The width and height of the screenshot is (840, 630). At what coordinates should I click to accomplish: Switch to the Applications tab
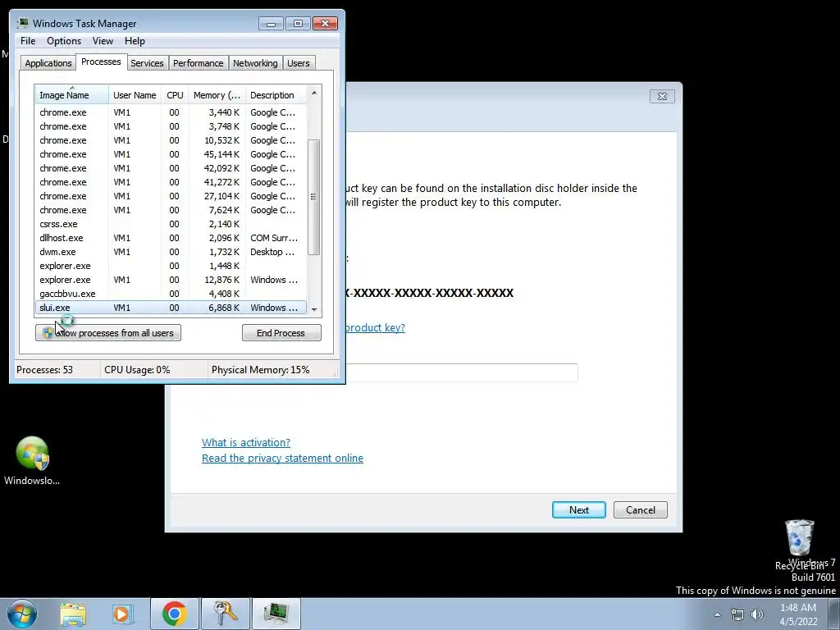click(x=48, y=63)
